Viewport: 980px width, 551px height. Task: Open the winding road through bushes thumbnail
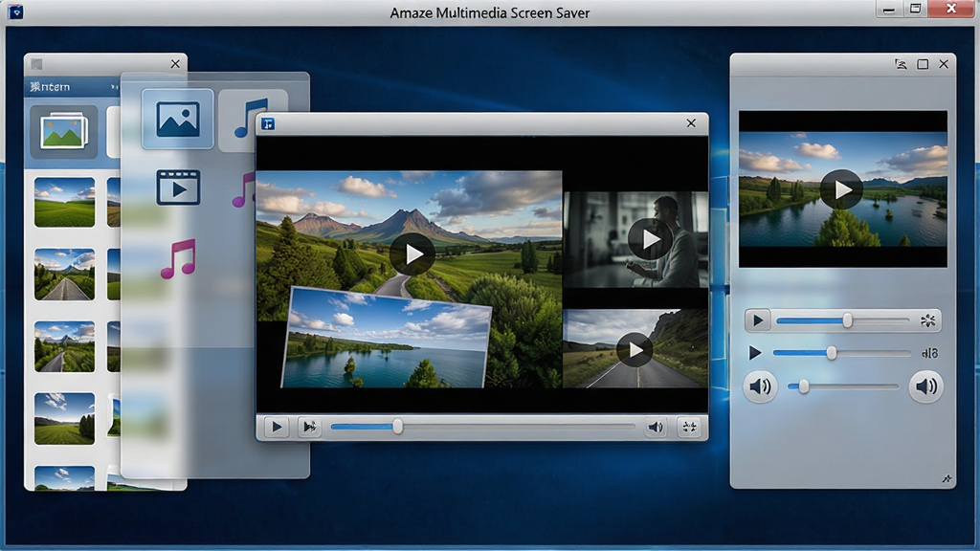click(x=64, y=346)
